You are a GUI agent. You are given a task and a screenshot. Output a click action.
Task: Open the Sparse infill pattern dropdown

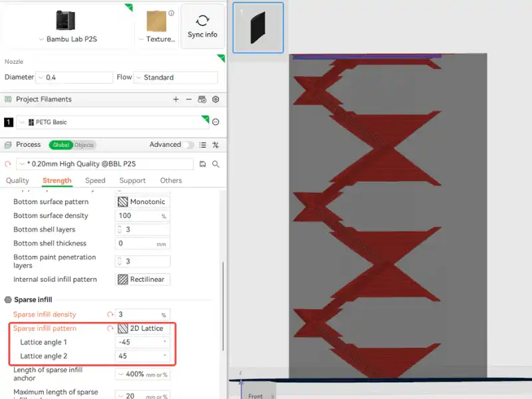click(x=143, y=329)
